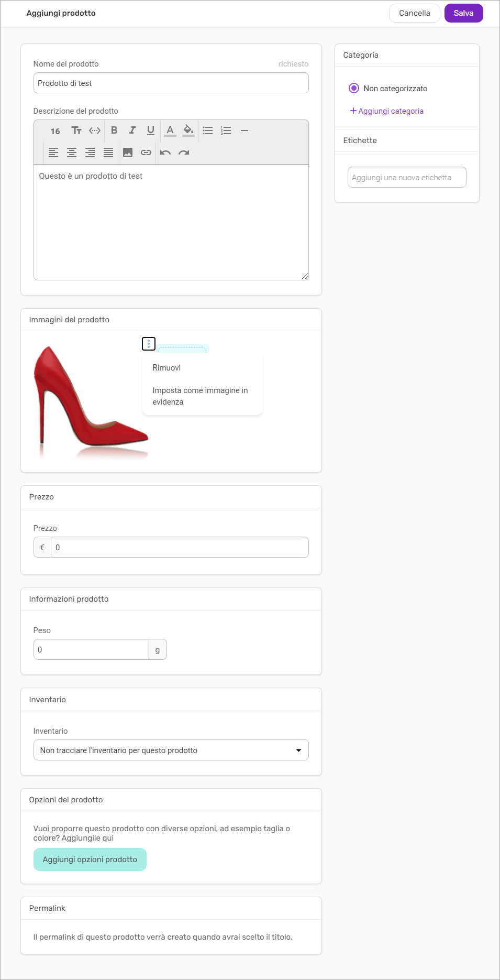Open the background fill color picker

(188, 130)
